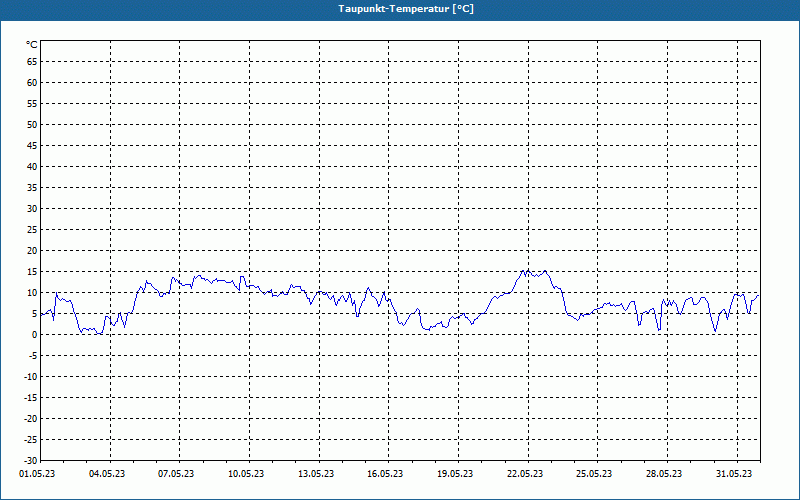Select the 60 value on the temperature axis
The height and width of the screenshot is (500, 800).
click(x=32, y=83)
